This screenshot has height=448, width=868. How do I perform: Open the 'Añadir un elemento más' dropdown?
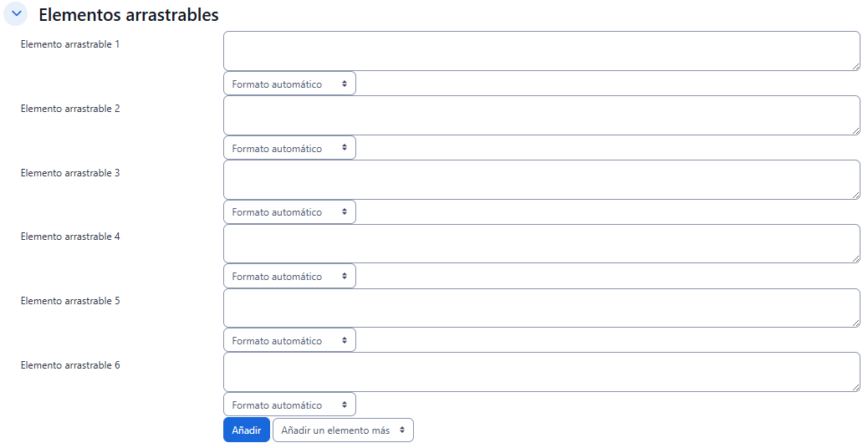click(343, 430)
